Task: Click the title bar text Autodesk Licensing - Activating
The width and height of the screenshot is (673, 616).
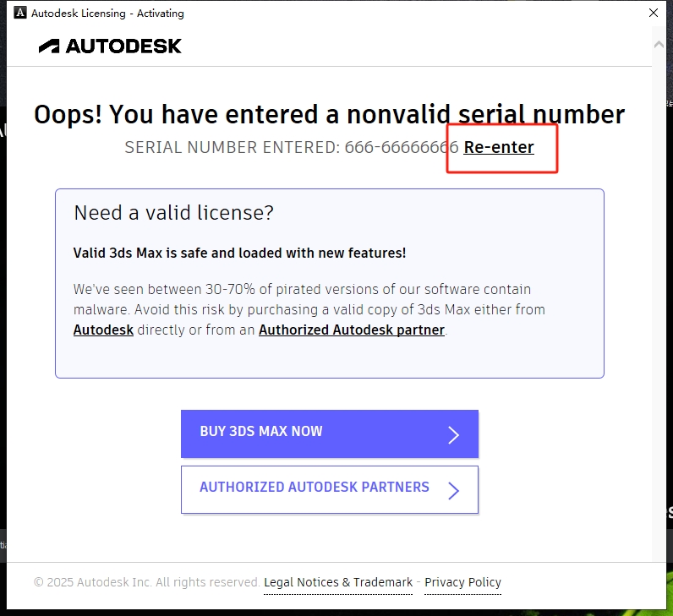Action: point(107,13)
